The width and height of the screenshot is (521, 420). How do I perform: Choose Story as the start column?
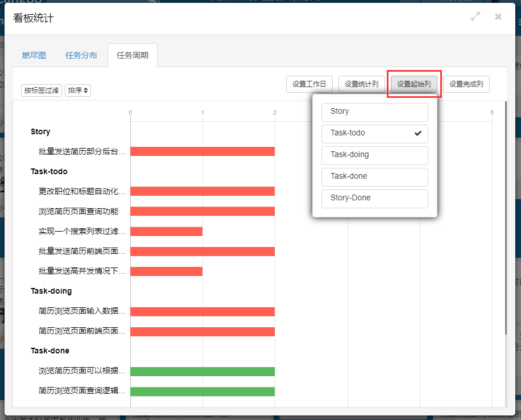pos(374,112)
